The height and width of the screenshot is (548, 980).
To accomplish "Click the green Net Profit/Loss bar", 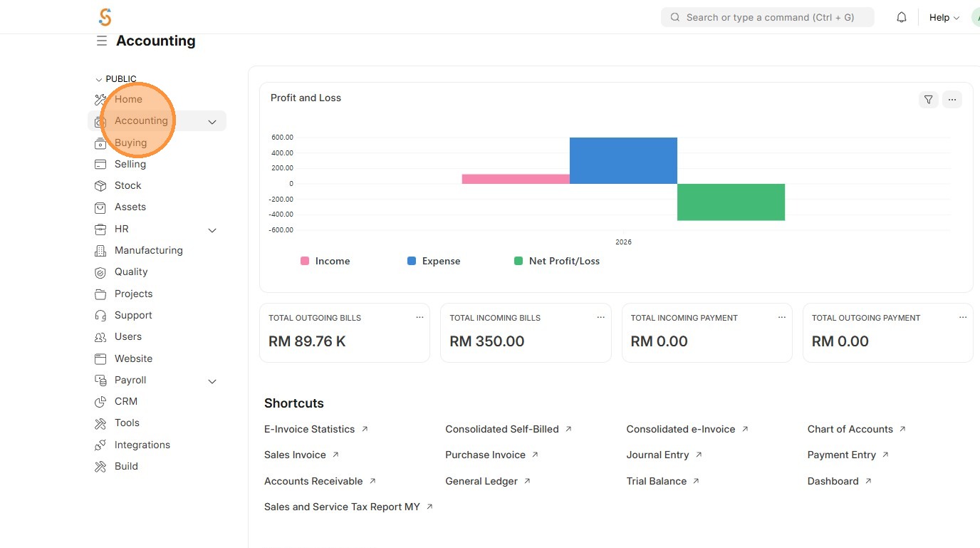I will click(x=731, y=202).
